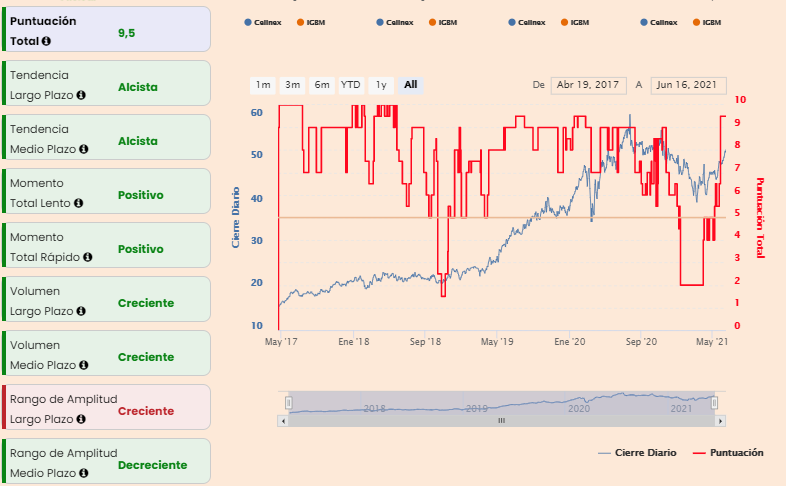786x486 pixels.
Task: Click the 2020 label in navigator
Action: pyautogui.click(x=579, y=409)
